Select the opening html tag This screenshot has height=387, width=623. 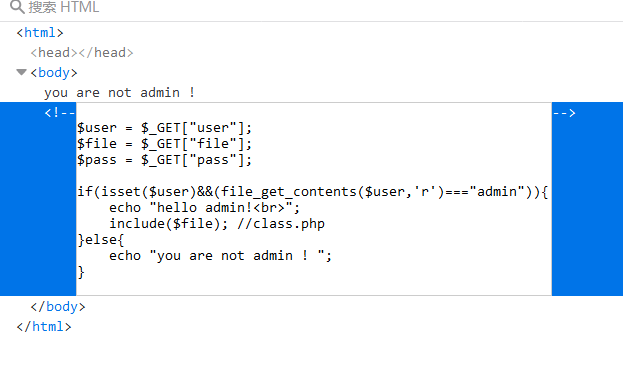[x=40, y=33]
